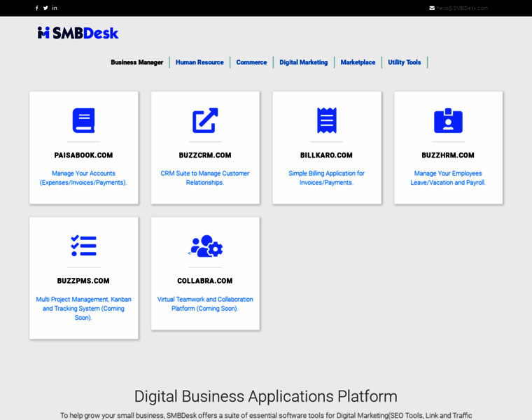
Task: Click the Paisabook book icon
Action: [x=83, y=120]
